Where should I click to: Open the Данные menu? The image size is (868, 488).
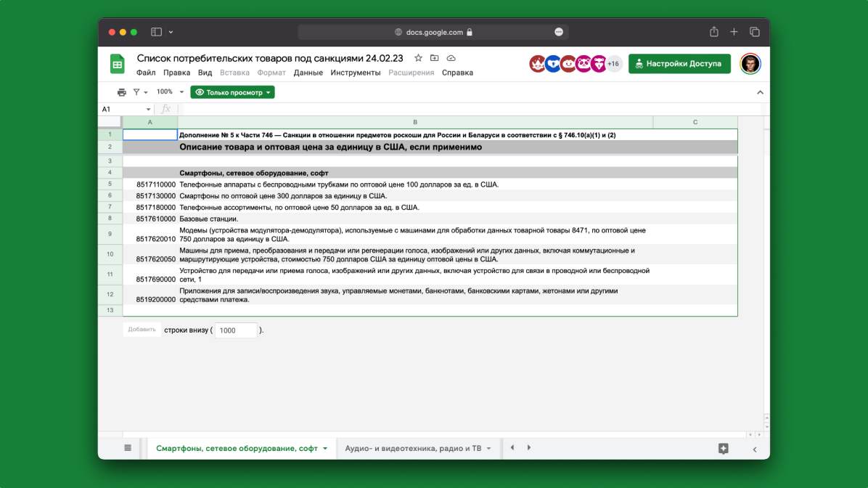[308, 73]
